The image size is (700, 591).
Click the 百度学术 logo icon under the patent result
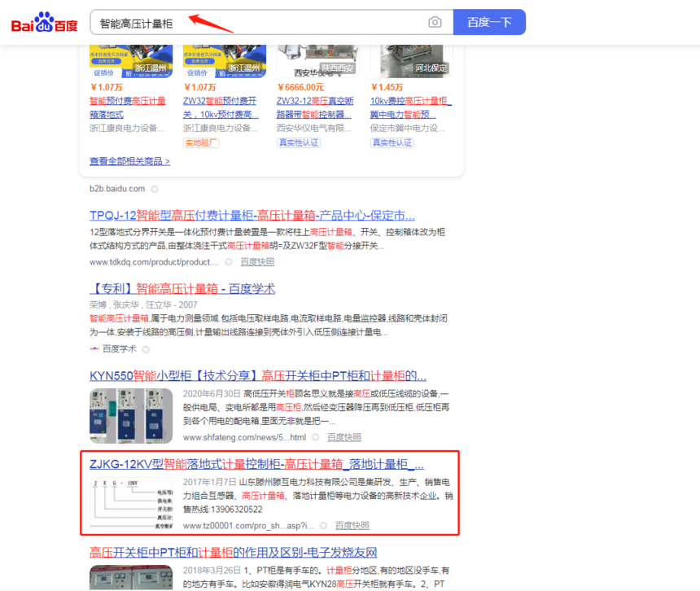(x=94, y=349)
